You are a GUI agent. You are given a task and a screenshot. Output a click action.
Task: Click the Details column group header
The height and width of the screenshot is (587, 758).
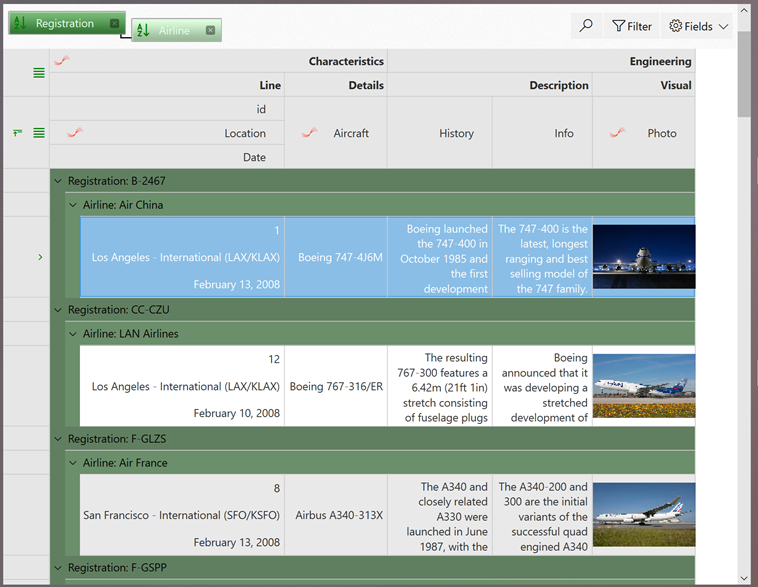[336, 85]
